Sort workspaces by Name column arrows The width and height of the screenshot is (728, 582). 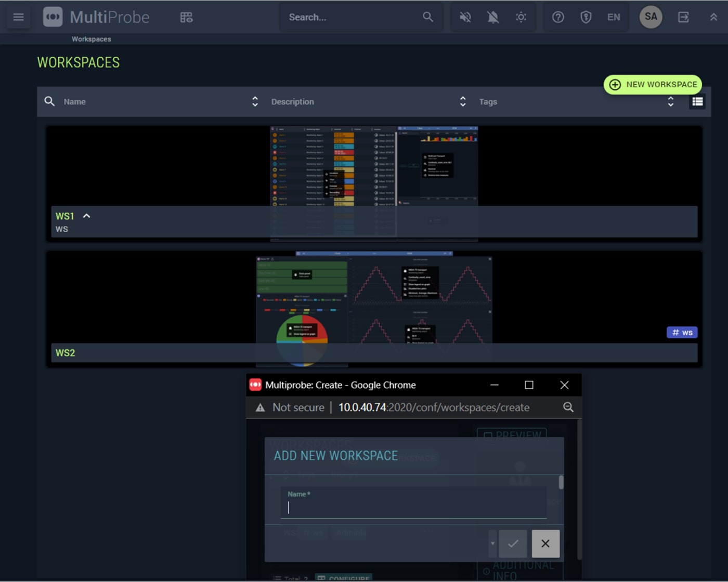coord(255,101)
